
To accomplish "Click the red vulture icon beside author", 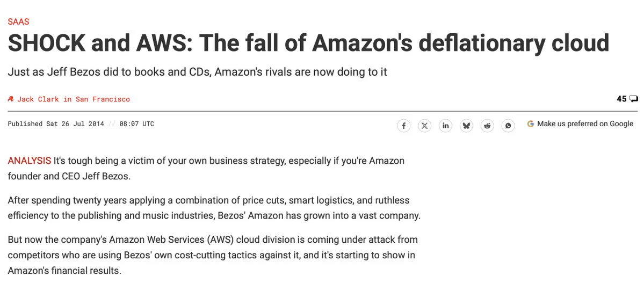I will click(x=11, y=99).
